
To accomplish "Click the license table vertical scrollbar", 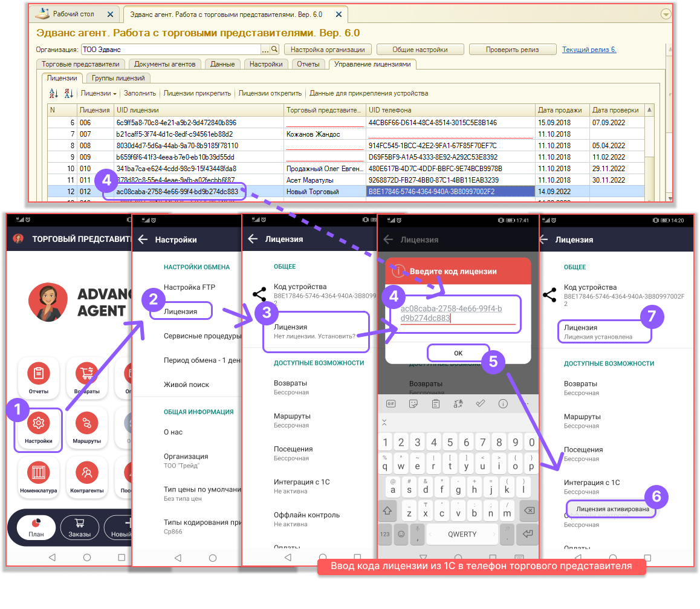I will [x=650, y=152].
